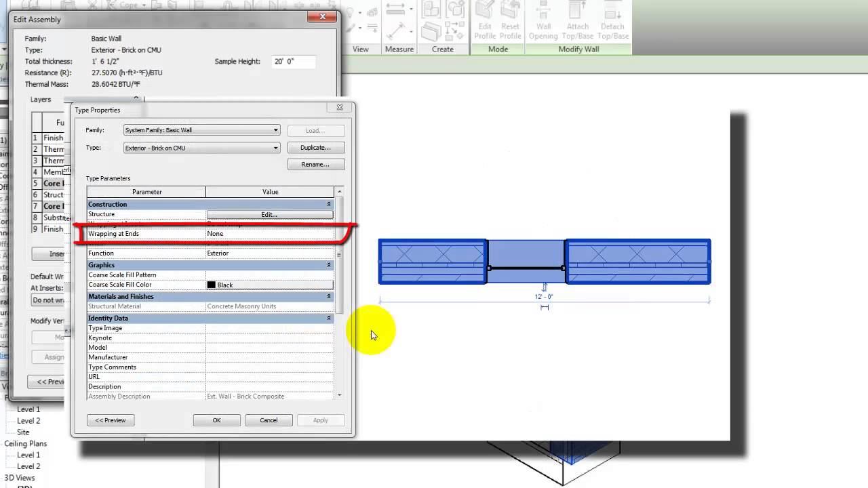868x488 pixels.
Task: Click the Function value Exterior
Action: point(270,253)
